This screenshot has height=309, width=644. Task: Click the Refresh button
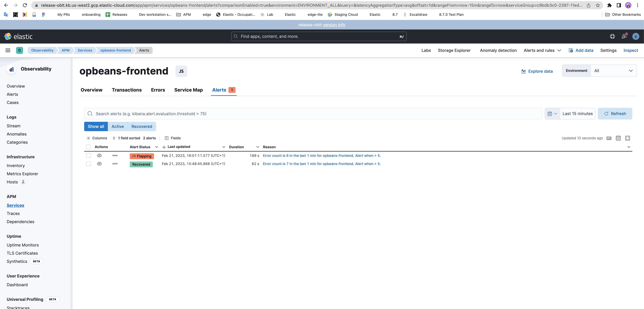(615, 113)
